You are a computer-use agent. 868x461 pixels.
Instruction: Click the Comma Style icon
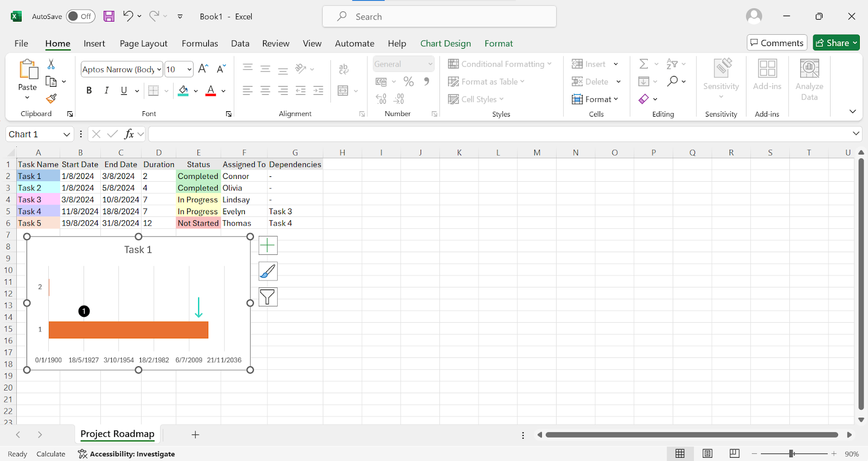(x=426, y=81)
